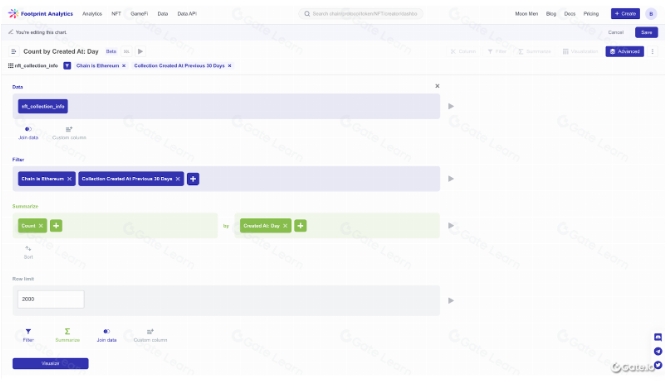Screen dimensions: 672x382
Task: Add Custom column from the bottom actions
Action: pos(150,335)
